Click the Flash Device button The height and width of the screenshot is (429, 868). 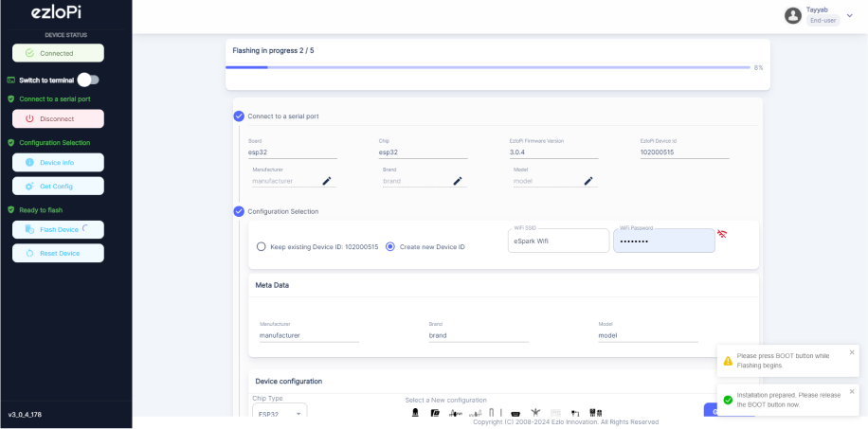point(58,230)
